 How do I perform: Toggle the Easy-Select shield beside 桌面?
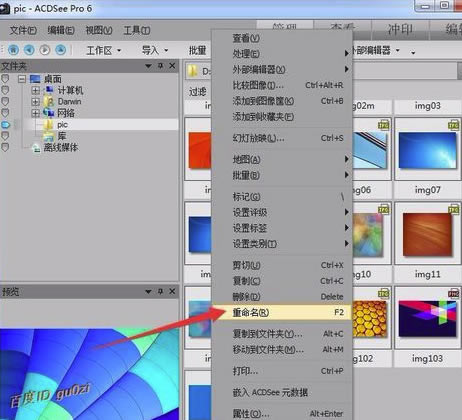pos(5,79)
